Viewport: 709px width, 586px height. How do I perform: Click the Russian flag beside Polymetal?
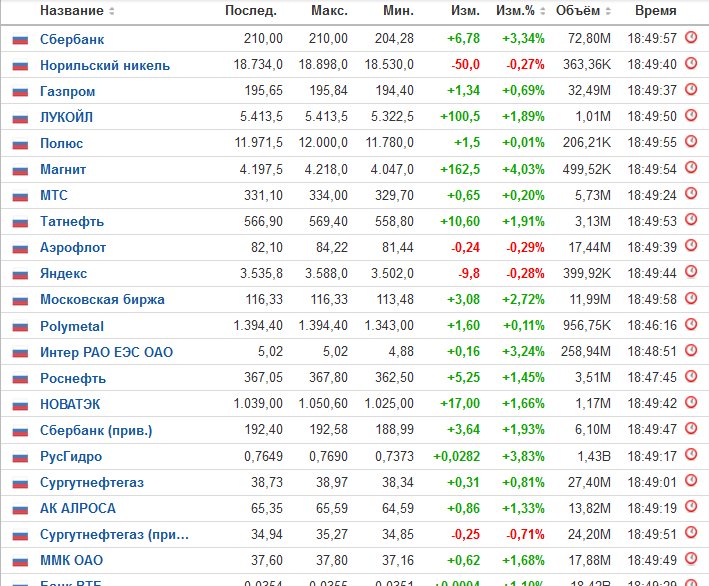(20, 326)
